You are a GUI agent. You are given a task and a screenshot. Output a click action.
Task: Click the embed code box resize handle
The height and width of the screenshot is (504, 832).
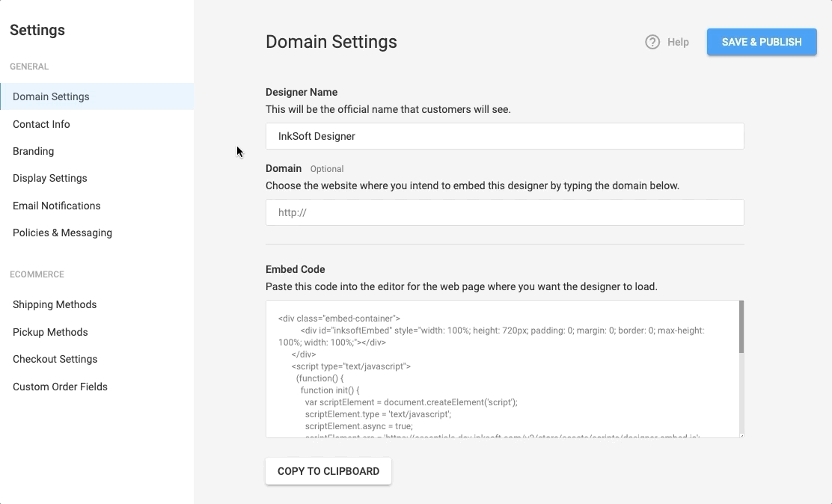(x=741, y=434)
